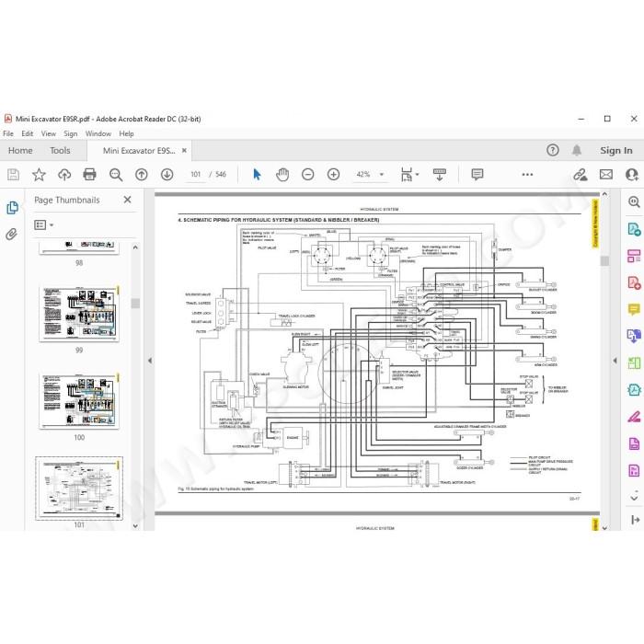644x644 pixels.
Task: Click the Save file icon
Action: click(x=13, y=175)
